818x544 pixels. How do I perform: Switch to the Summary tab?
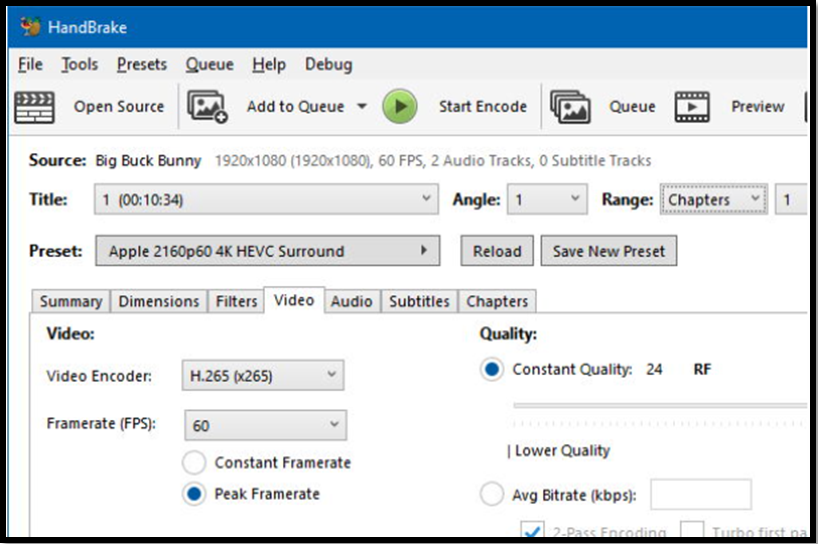click(71, 301)
